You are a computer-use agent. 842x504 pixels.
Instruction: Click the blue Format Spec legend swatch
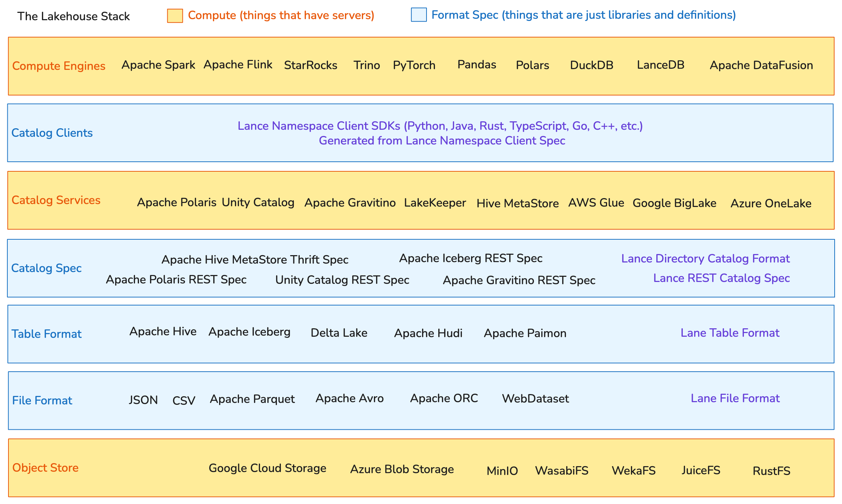418,15
